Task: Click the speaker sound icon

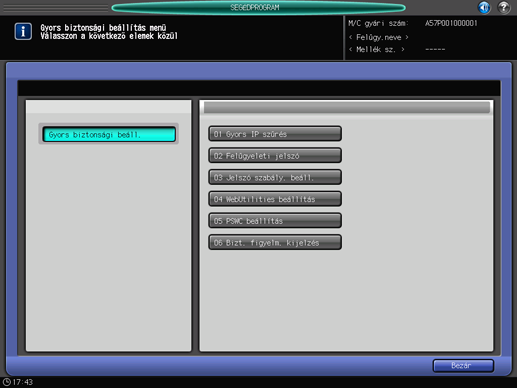Action: (484, 7)
